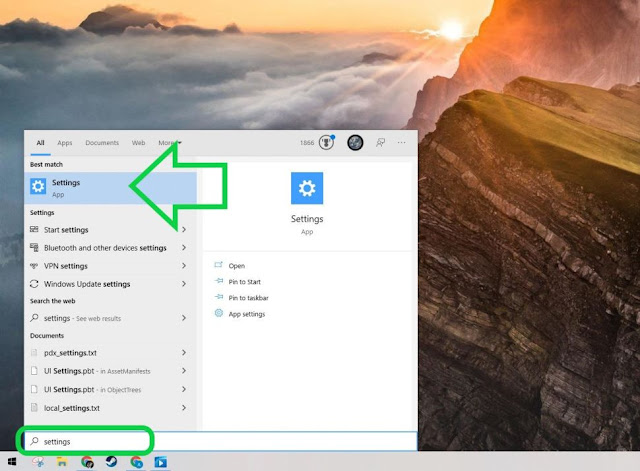Choose Pin to taskbar
This screenshot has width=640, height=471.
coord(249,298)
